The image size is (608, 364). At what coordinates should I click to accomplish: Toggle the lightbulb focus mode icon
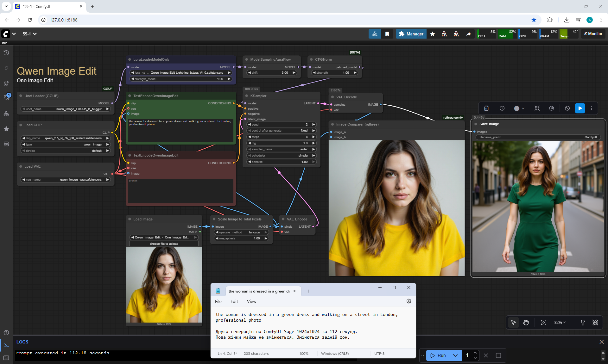(x=583, y=322)
